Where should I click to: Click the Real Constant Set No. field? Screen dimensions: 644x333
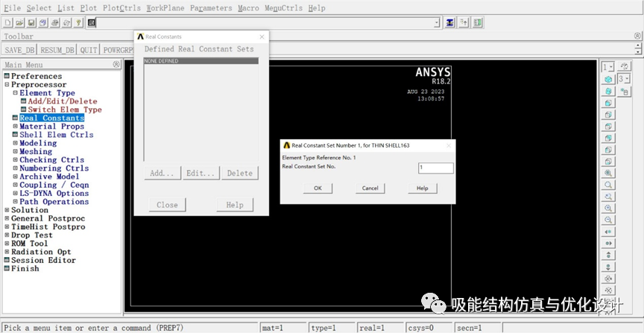pos(436,168)
